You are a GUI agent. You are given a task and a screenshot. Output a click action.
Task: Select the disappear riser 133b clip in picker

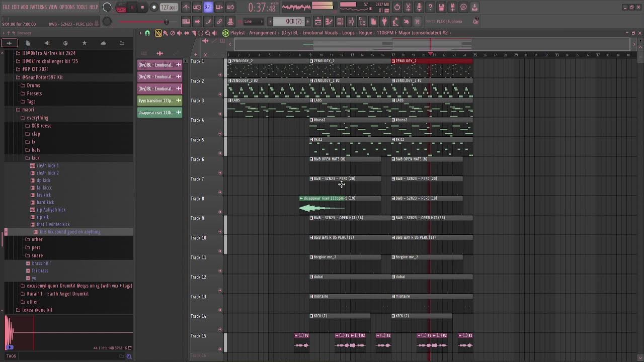160,113
